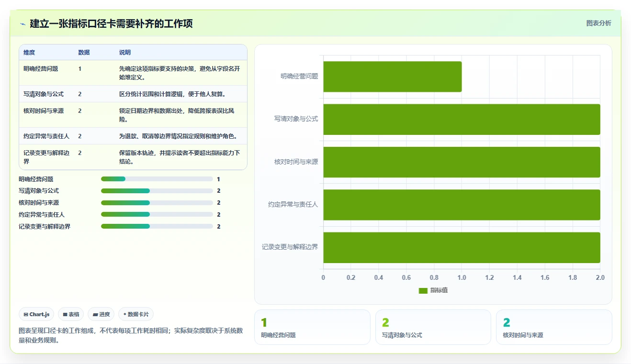The height and width of the screenshot is (364, 631).
Task: Click the 写清对象与公式 progress bar
Action: click(157, 191)
